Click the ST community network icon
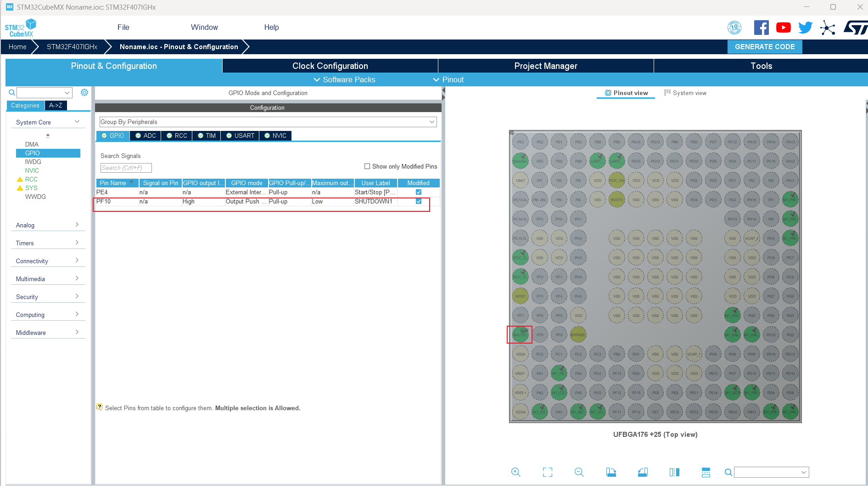Image resolution: width=868 pixels, height=486 pixels. pyautogui.click(x=828, y=28)
